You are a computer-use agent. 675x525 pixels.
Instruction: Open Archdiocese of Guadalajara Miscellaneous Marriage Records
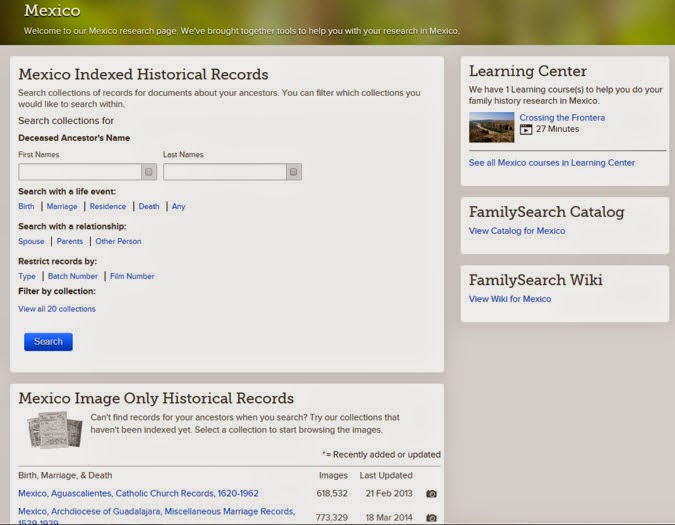pyautogui.click(x=157, y=516)
